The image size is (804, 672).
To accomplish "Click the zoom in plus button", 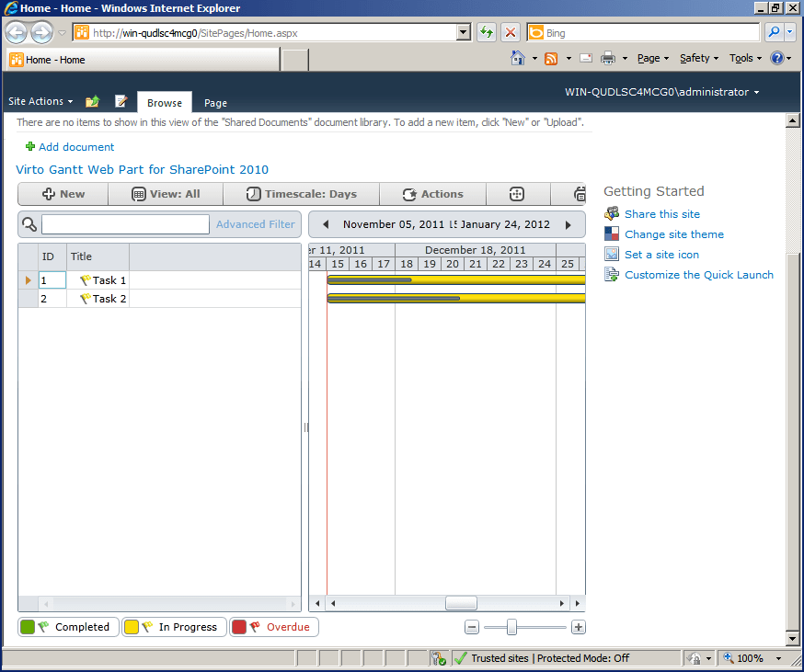I will click(579, 627).
